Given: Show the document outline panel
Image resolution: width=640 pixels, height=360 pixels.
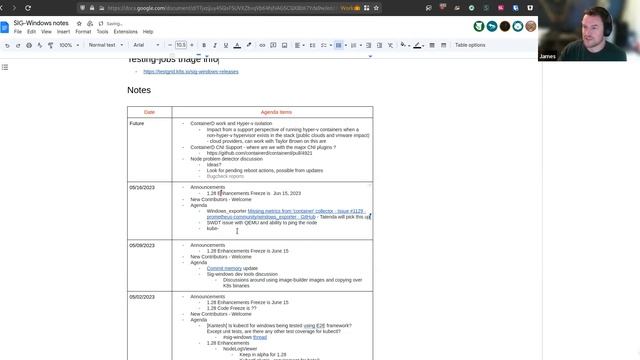Looking at the screenshot, I should click(x=5, y=67).
